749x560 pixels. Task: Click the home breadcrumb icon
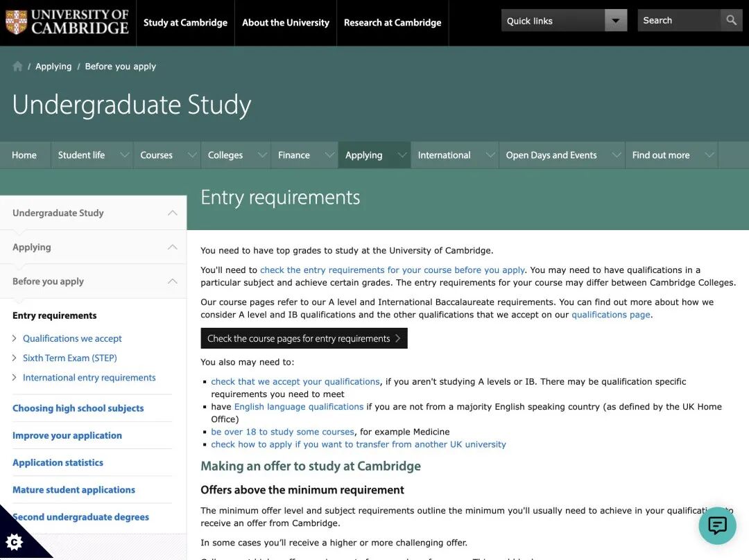(17, 67)
